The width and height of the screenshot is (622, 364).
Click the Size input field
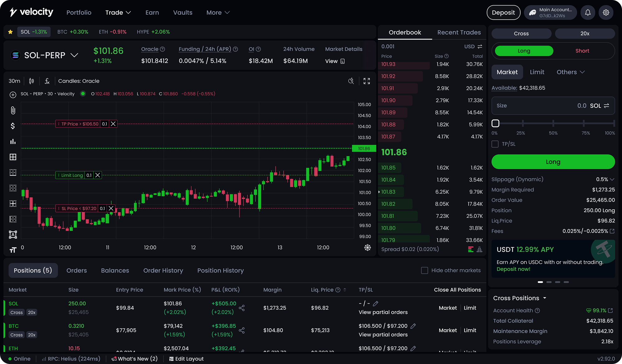click(553, 106)
